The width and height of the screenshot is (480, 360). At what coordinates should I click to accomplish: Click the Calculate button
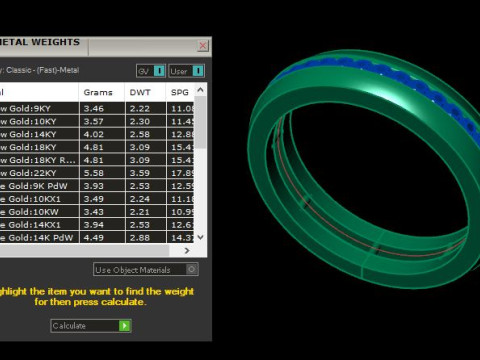tap(91, 326)
